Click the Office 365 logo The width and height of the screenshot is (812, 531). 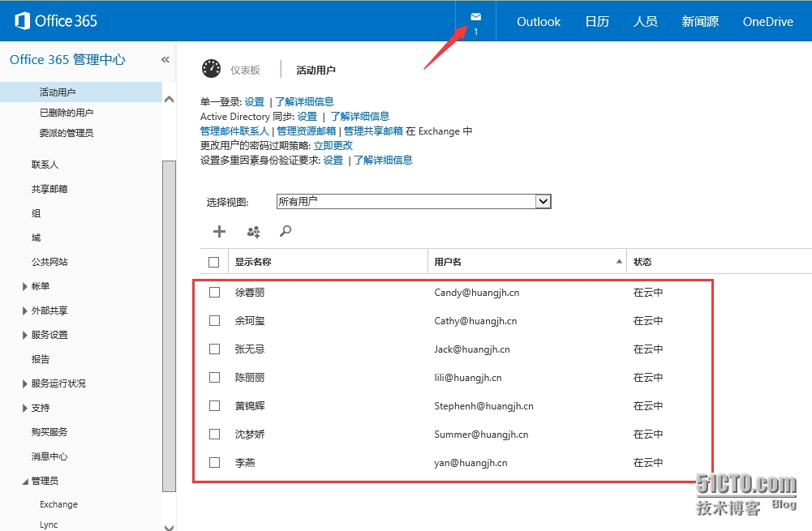56,21
